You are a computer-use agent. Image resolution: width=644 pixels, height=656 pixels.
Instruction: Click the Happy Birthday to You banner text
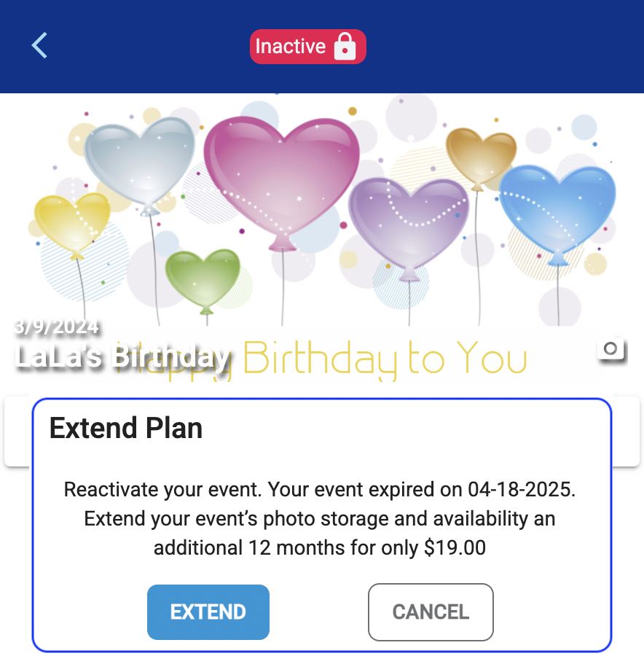click(x=321, y=359)
